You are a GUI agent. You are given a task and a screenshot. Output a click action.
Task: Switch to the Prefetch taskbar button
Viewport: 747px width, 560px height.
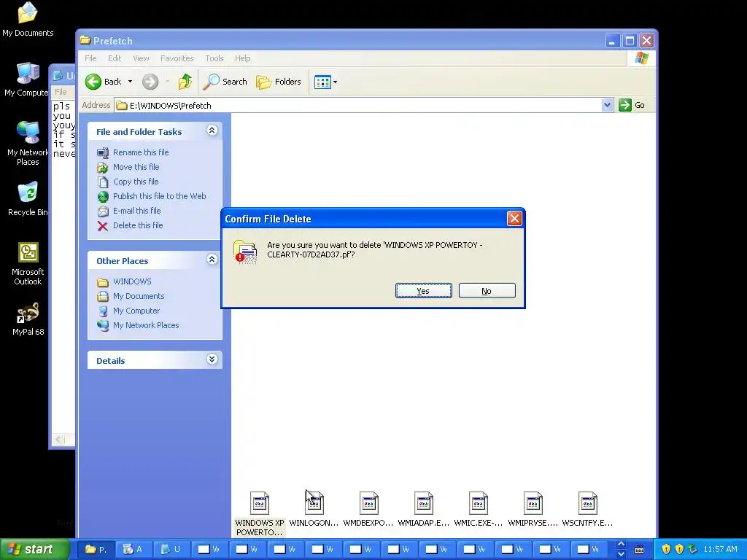coord(96,550)
